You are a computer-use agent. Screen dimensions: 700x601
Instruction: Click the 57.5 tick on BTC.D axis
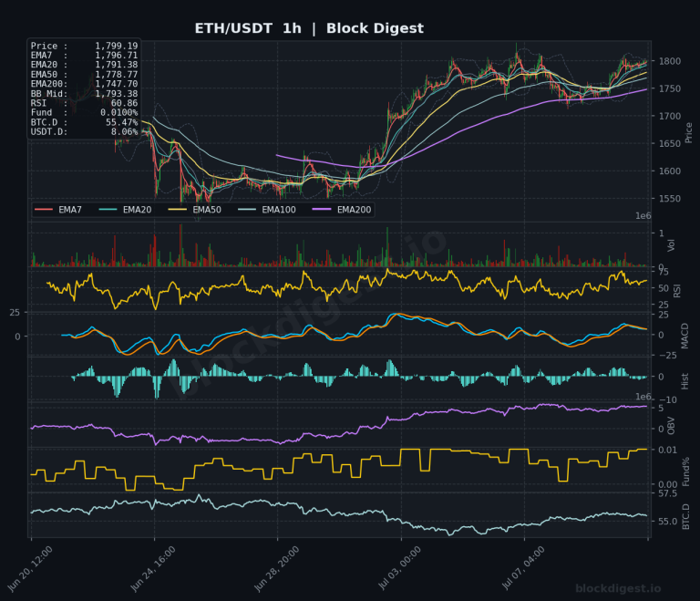[x=667, y=493]
